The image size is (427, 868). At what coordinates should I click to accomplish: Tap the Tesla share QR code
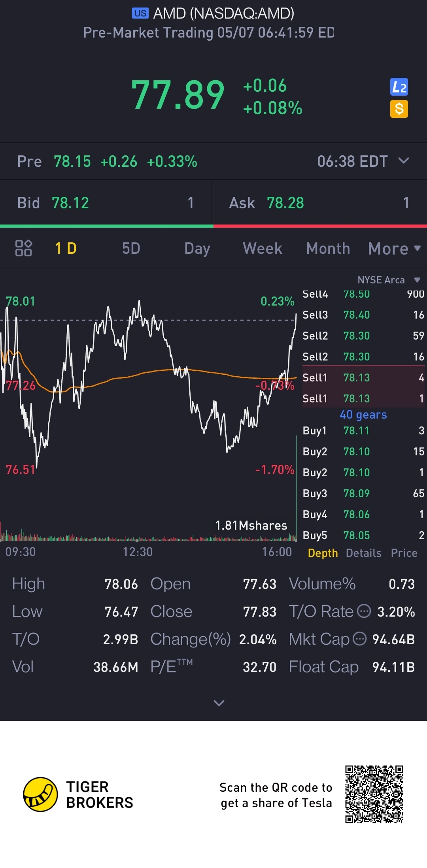[x=374, y=794]
